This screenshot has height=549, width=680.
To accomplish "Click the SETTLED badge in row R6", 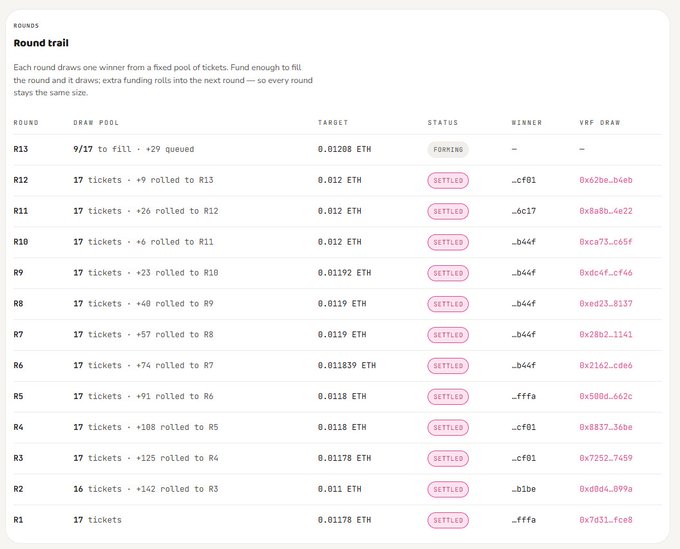I will [x=448, y=366].
